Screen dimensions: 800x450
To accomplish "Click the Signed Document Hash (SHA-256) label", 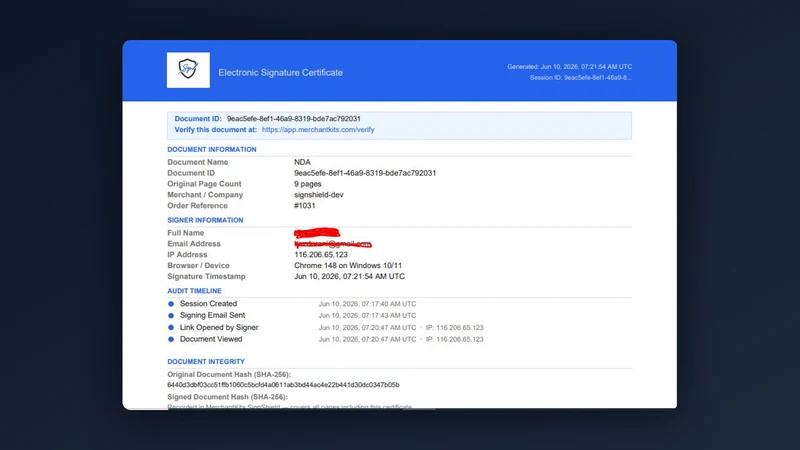I will point(227,397).
